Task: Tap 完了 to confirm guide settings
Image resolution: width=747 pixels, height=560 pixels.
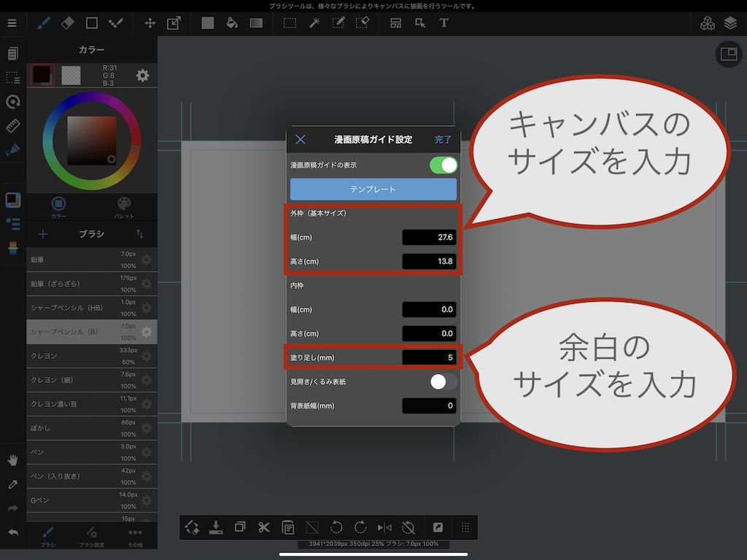Action: 443,140
